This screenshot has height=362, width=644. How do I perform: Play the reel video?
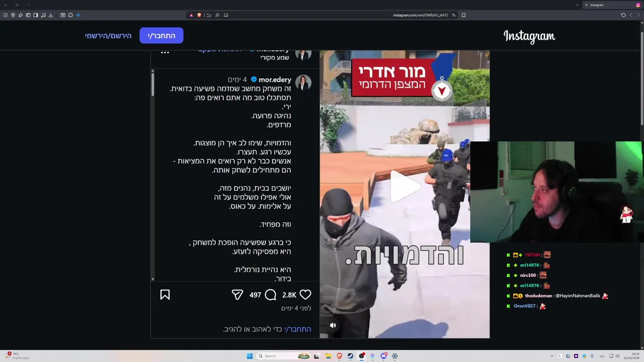click(405, 186)
